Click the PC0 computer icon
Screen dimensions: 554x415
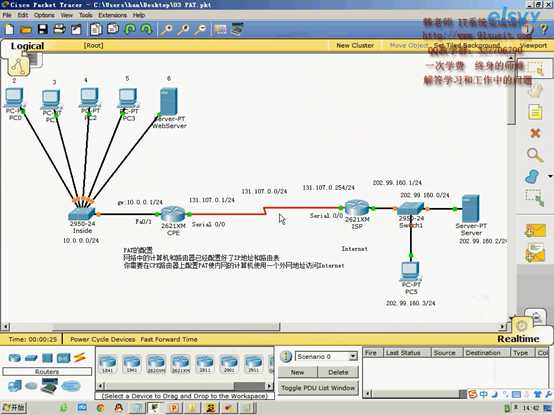pyautogui.click(x=14, y=97)
